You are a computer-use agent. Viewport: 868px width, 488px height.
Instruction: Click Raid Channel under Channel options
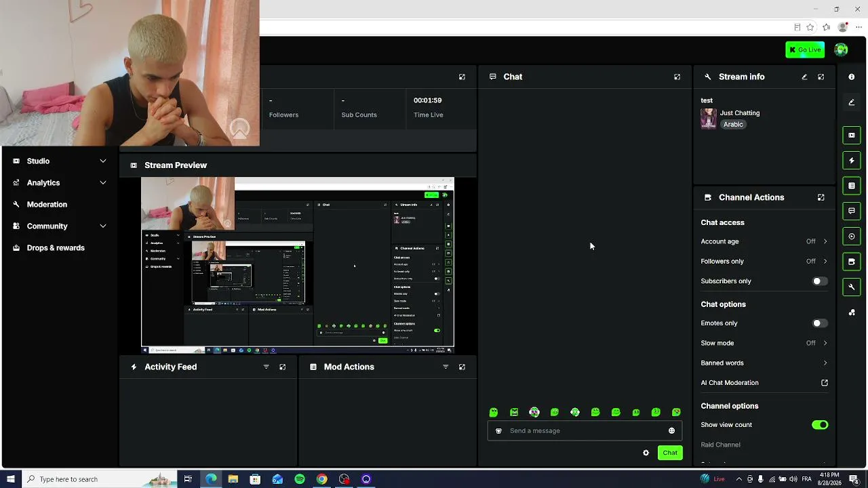point(720,445)
